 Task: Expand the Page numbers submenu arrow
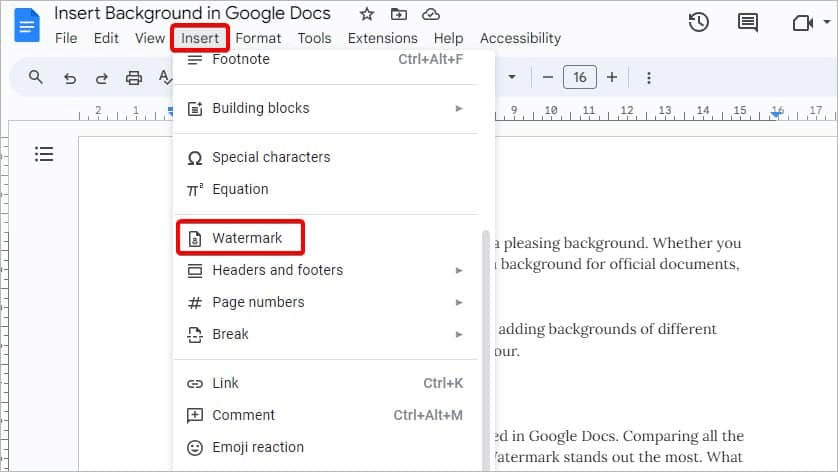(459, 303)
